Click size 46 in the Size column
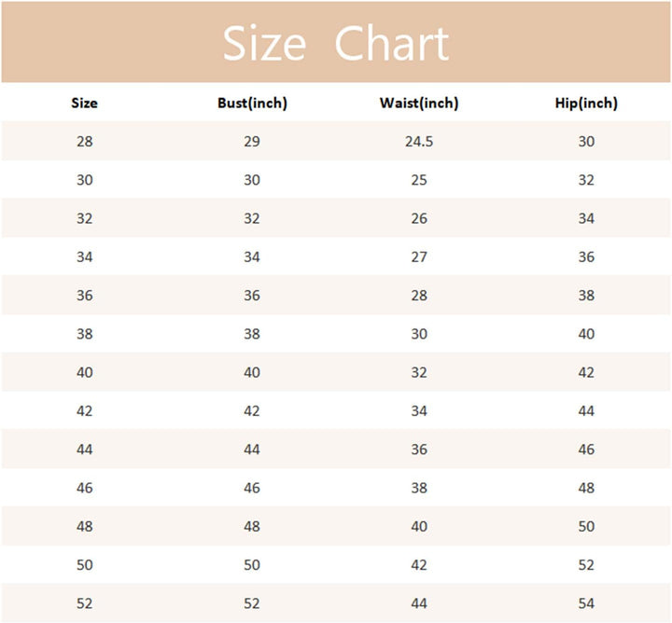 (x=85, y=488)
